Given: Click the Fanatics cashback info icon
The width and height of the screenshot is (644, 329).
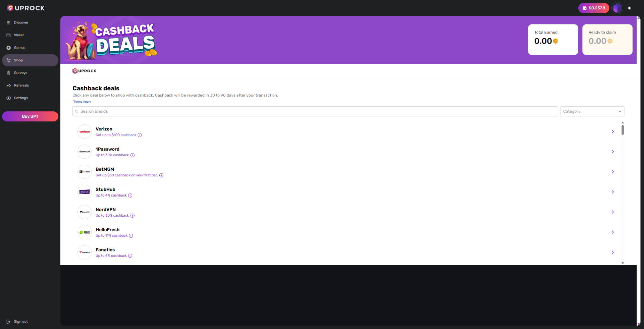Looking at the screenshot, I should [x=130, y=256].
